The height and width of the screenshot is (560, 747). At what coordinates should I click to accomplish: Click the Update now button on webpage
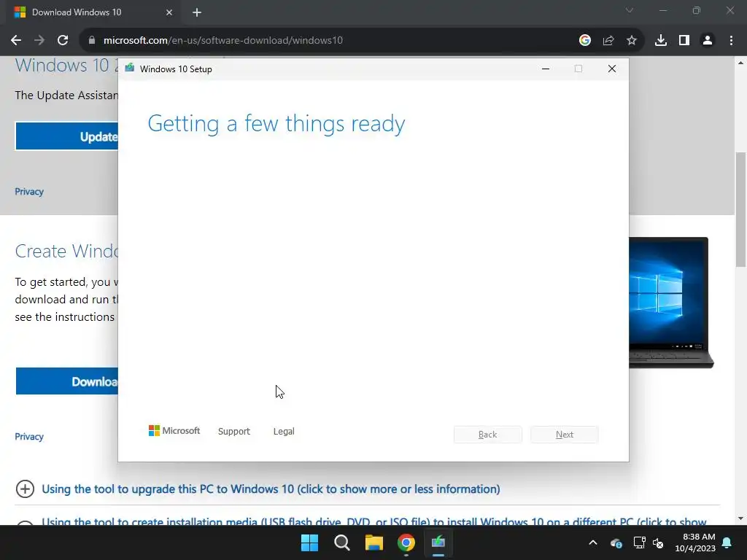[x=66, y=136]
